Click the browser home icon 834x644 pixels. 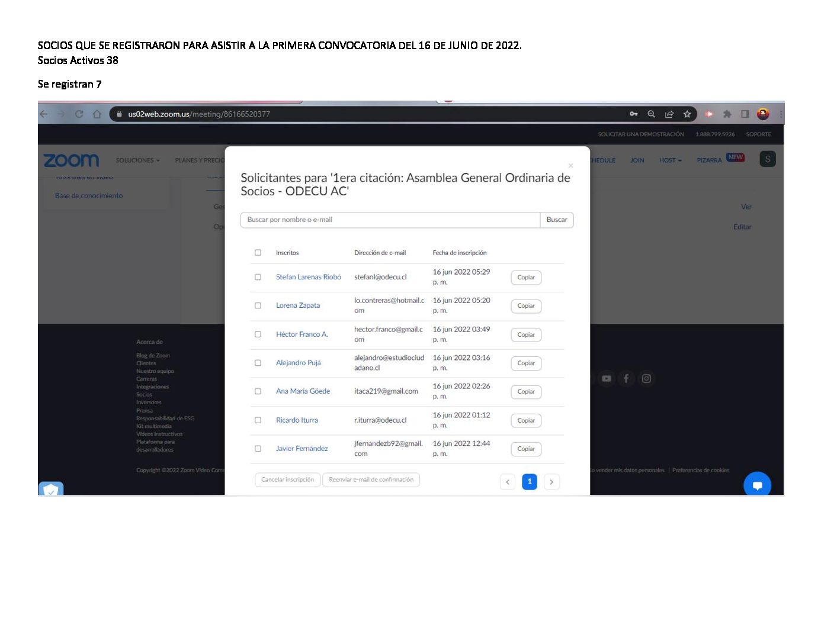tap(97, 114)
